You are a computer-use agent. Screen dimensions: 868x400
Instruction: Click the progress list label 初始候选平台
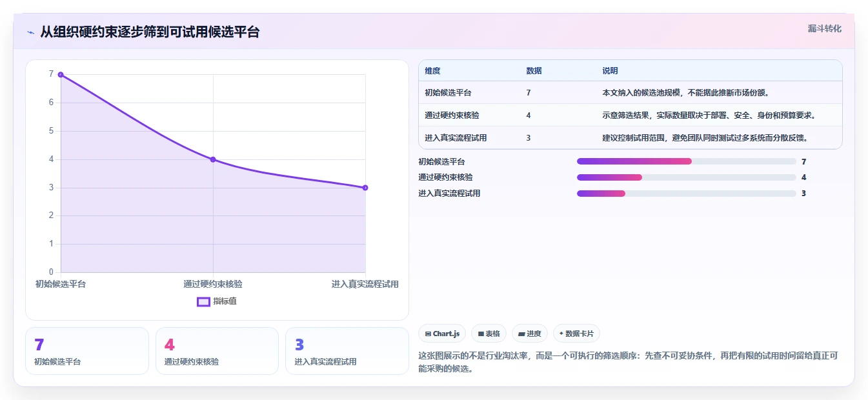[x=441, y=162]
